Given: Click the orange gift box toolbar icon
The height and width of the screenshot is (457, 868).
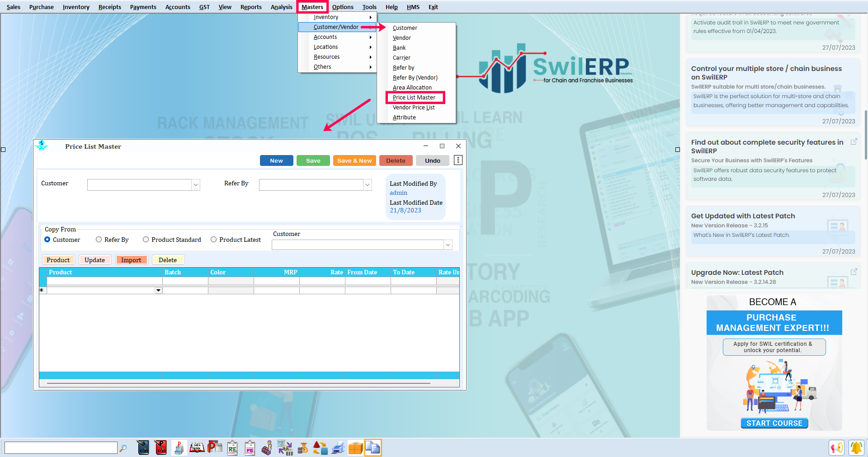Looking at the screenshot, I should pyautogui.click(x=356, y=448).
